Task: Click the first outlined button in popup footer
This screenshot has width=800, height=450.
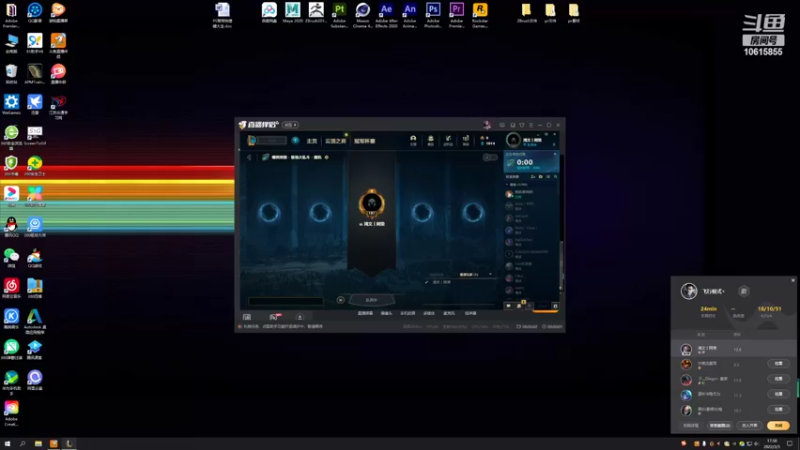Action: point(719,425)
